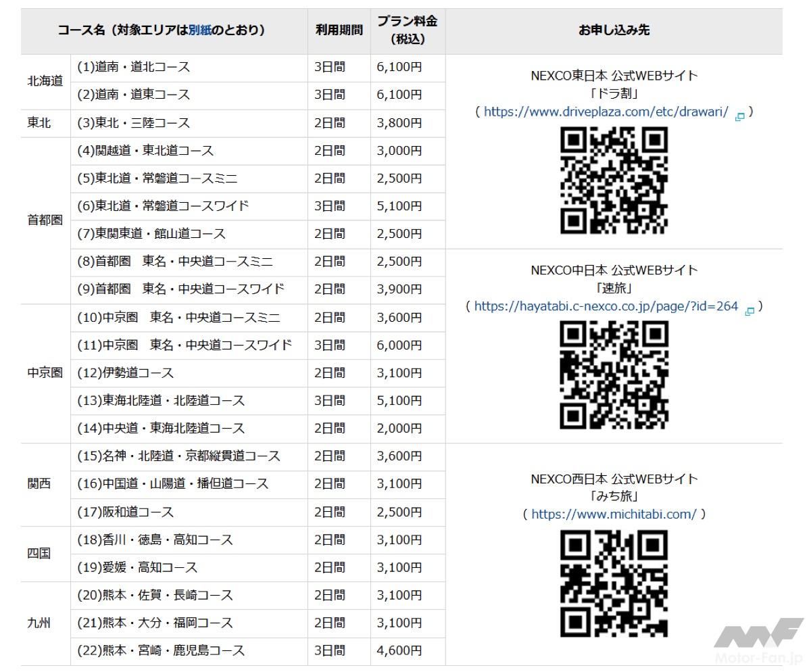Select (3)東北・三陸コース row
Image resolution: width=811 pixels, height=672 pixels.
coord(189,123)
